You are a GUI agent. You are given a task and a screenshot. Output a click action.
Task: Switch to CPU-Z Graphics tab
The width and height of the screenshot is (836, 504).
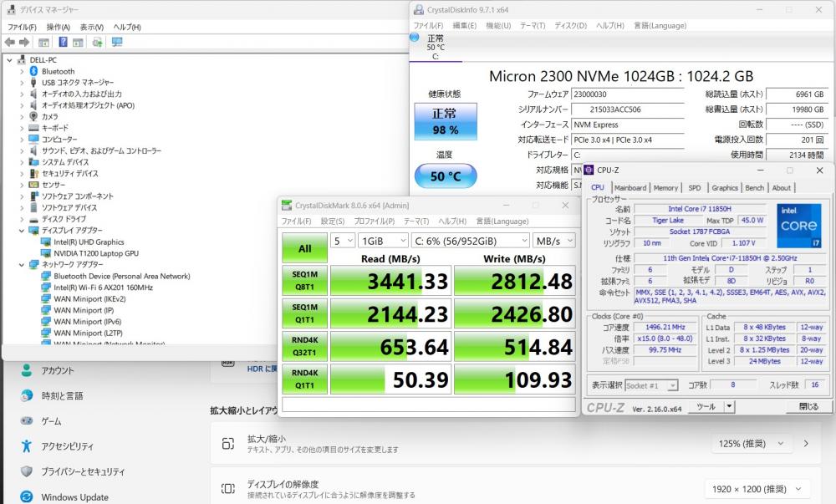point(725,188)
